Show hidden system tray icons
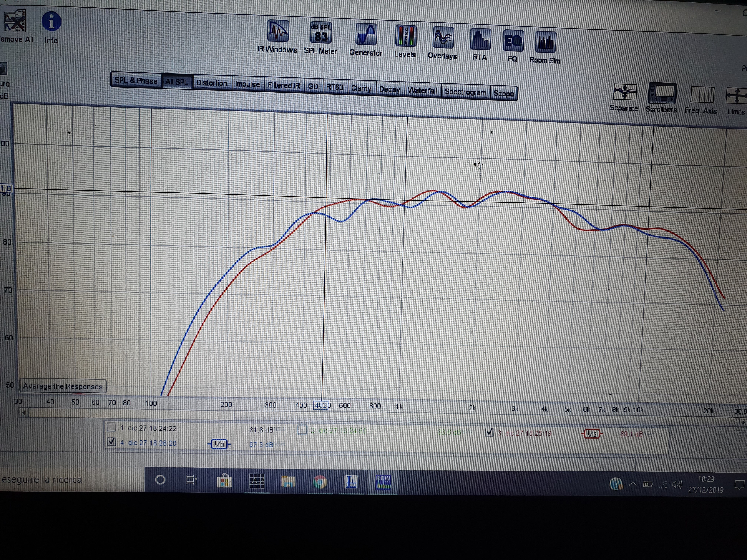Image resolution: width=747 pixels, height=560 pixels. pos(633,484)
